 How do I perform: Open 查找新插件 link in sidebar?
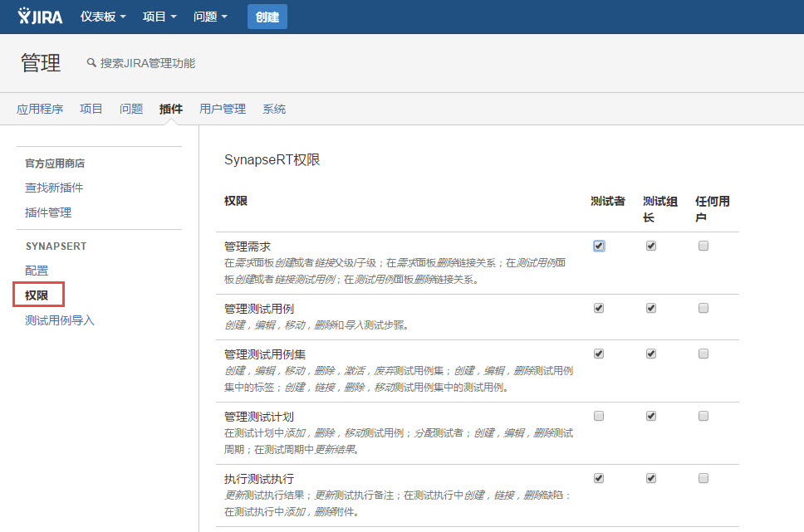[x=54, y=188]
